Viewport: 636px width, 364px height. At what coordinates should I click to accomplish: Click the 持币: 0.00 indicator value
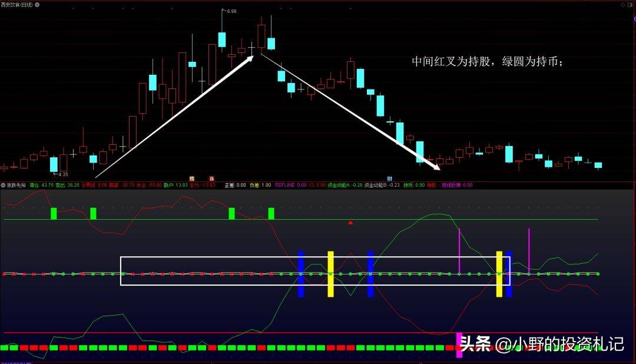click(x=414, y=185)
